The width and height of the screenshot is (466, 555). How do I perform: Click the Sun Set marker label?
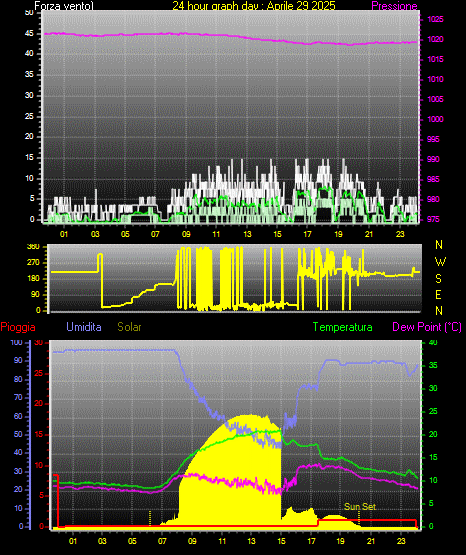click(x=360, y=507)
